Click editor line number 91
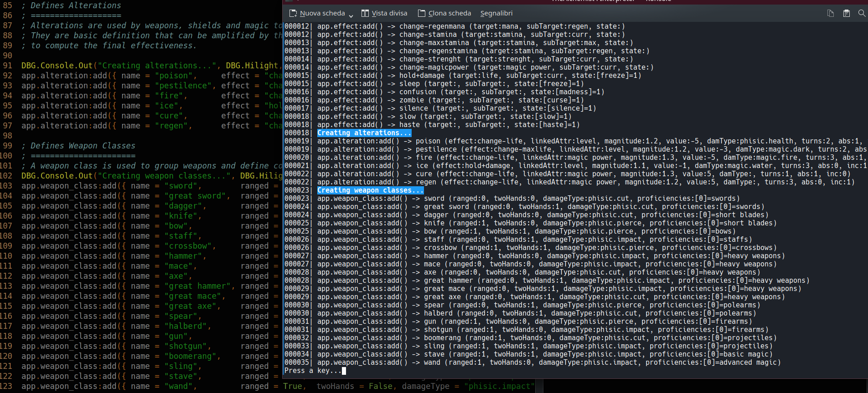 click(8, 66)
